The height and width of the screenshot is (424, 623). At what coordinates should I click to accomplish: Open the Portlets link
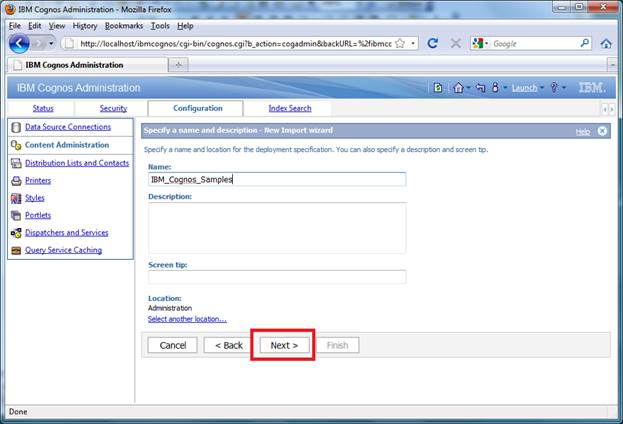click(38, 215)
